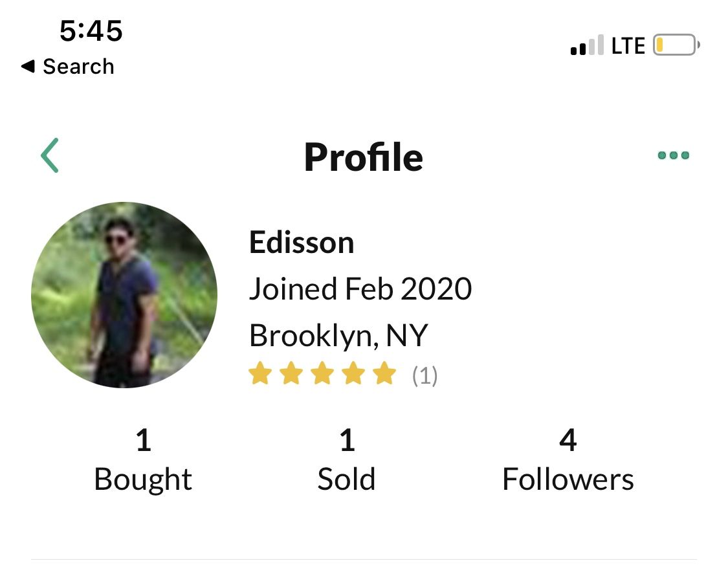The width and height of the screenshot is (728, 583).
Task: Tap the fifth yellow rating star
Action: click(x=385, y=373)
